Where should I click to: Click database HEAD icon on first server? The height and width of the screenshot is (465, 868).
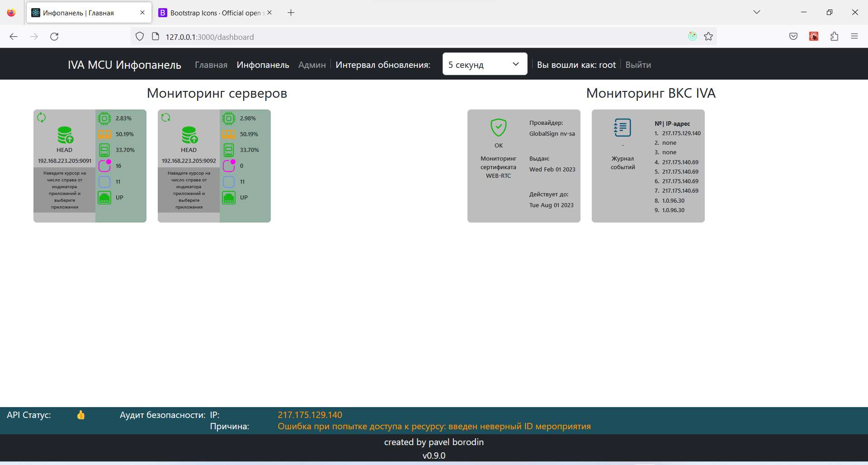(x=65, y=135)
